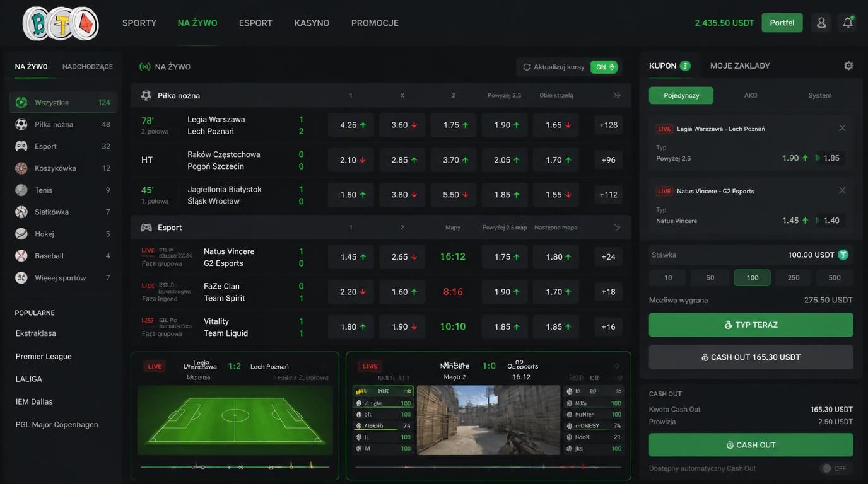
Task: Open the Premier League popular link
Action: [x=44, y=356]
